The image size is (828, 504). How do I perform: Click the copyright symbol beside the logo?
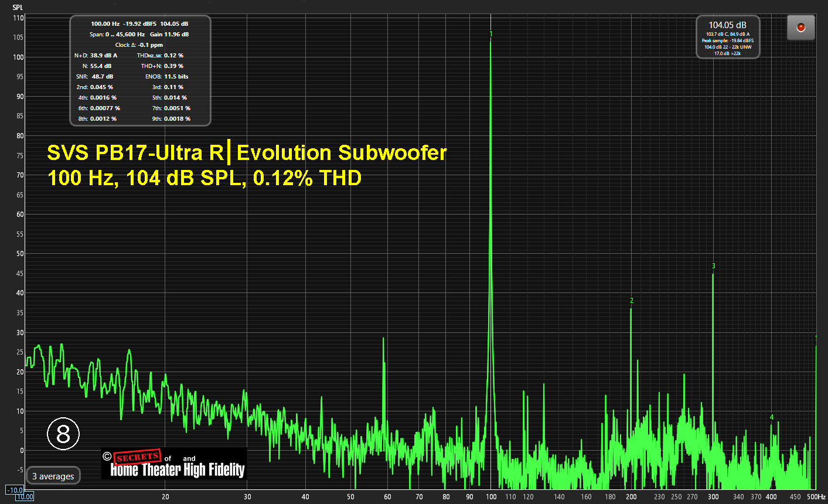[x=107, y=456]
